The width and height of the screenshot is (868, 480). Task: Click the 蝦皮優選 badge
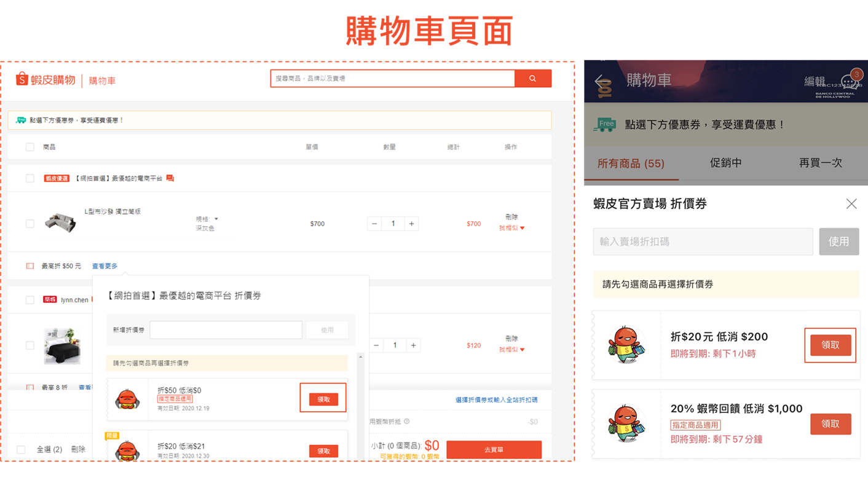click(x=57, y=178)
